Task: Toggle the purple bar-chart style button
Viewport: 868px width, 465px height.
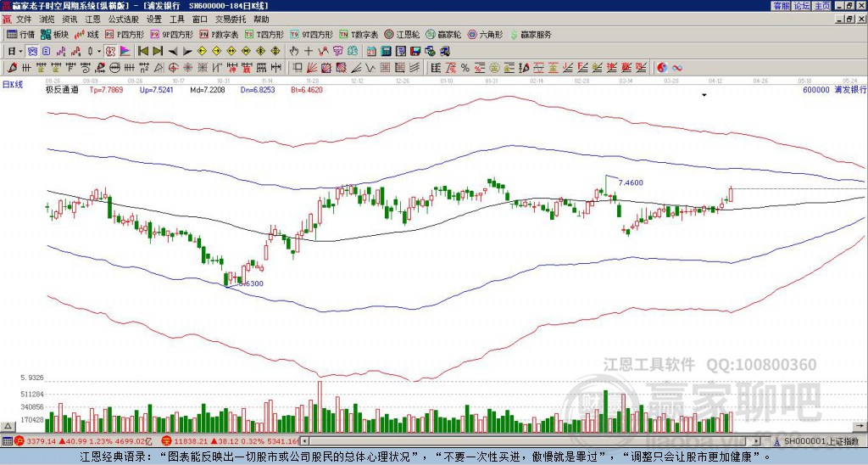Action: [61, 52]
